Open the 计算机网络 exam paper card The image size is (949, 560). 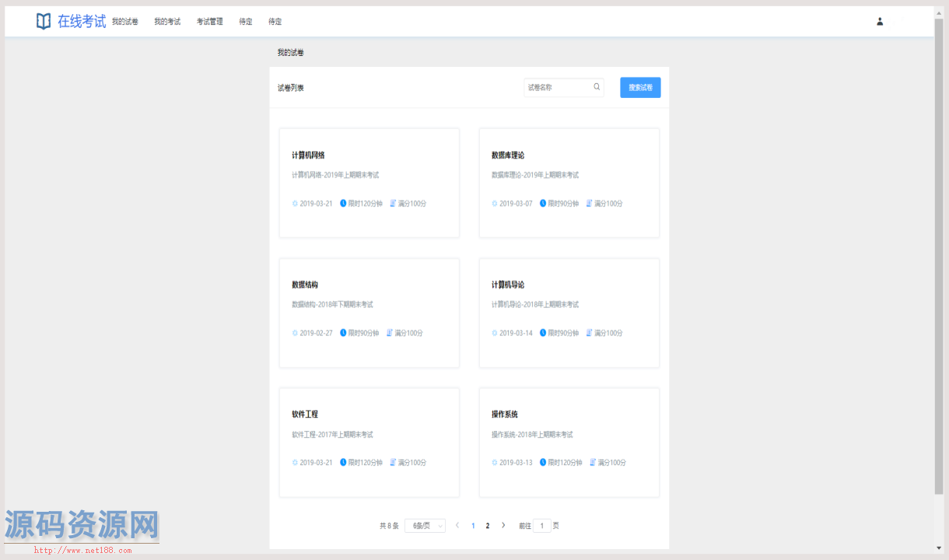click(x=369, y=183)
